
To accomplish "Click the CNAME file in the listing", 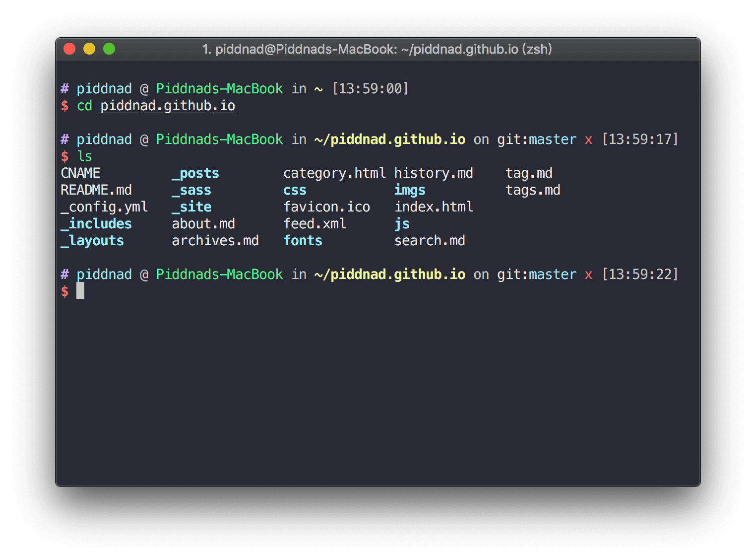I will [x=80, y=173].
